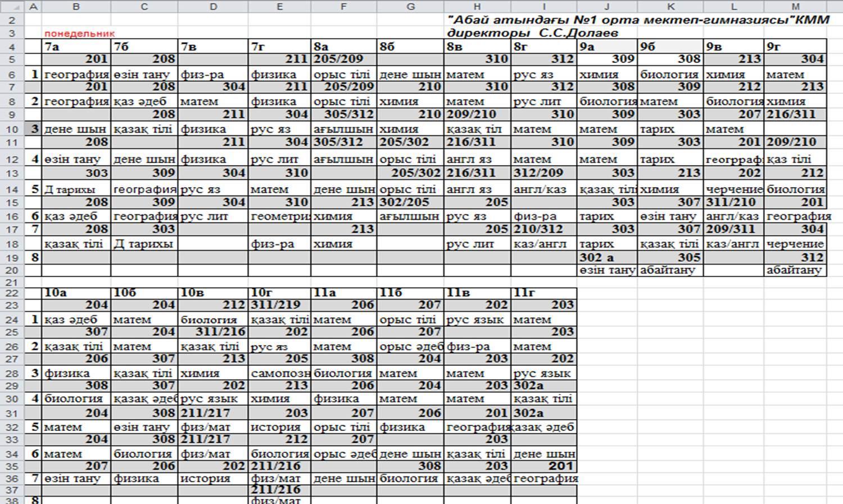Click 'история' cell in 10г column
Screen dimensions: 843x504
(x=279, y=427)
